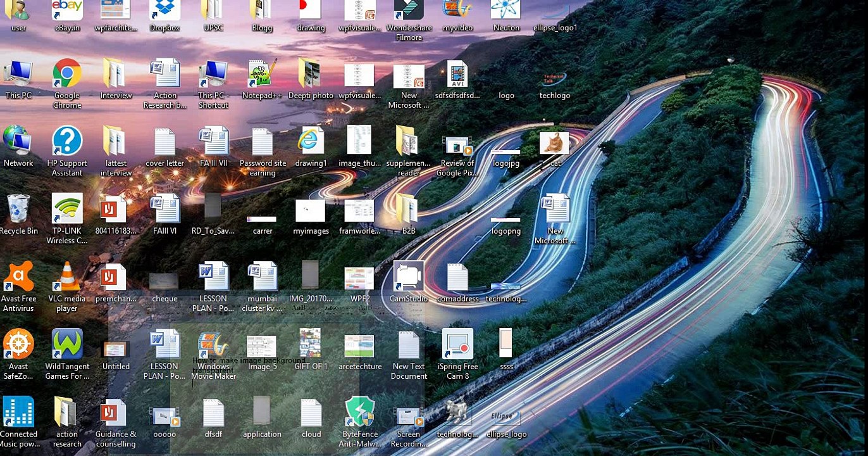This screenshot has height=456, width=868.
Task: Select the WPF2 image file
Action: click(x=359, y=279)
